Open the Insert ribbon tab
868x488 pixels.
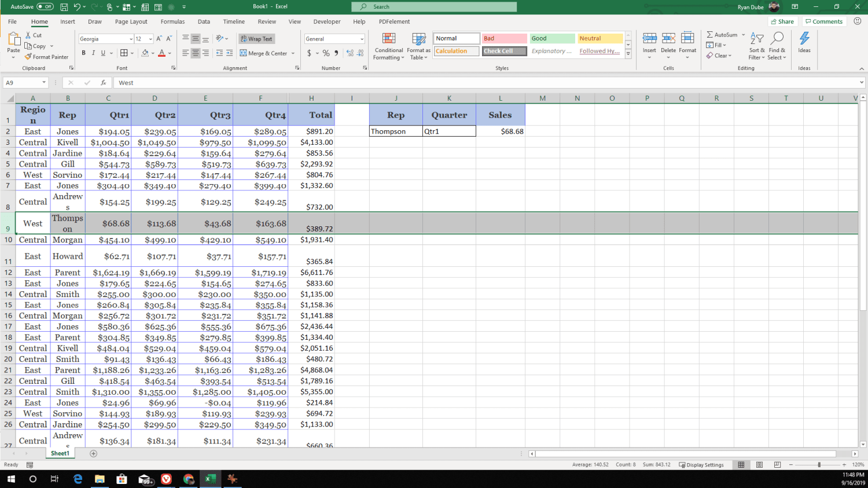(x=68, y=21)
